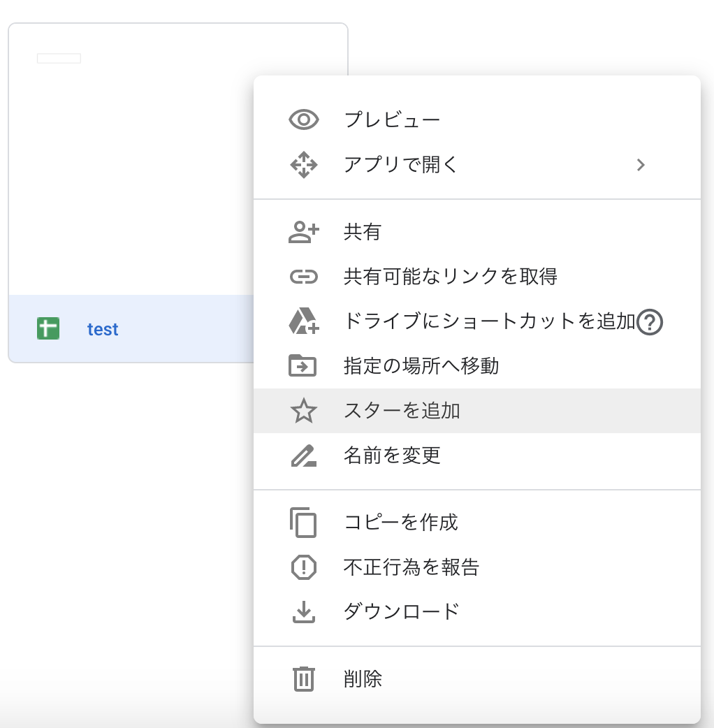
Task: Click the pencil rename icon
Action: (303, 456)
